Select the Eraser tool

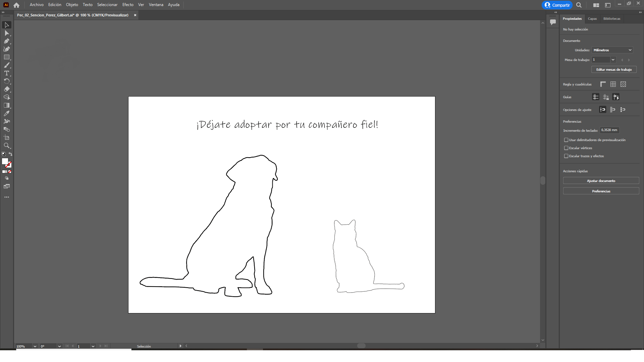pyautogui.click(x=6, y=89)
